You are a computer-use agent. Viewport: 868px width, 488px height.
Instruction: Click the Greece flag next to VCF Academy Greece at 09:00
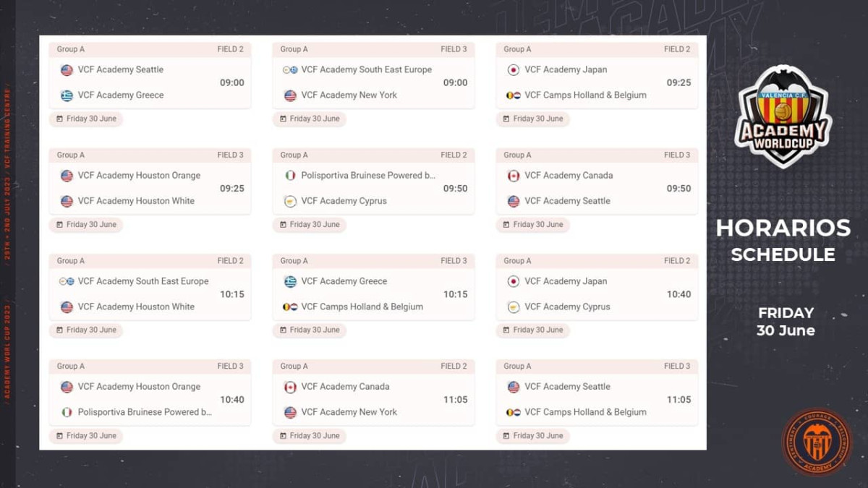coord(67,95)
